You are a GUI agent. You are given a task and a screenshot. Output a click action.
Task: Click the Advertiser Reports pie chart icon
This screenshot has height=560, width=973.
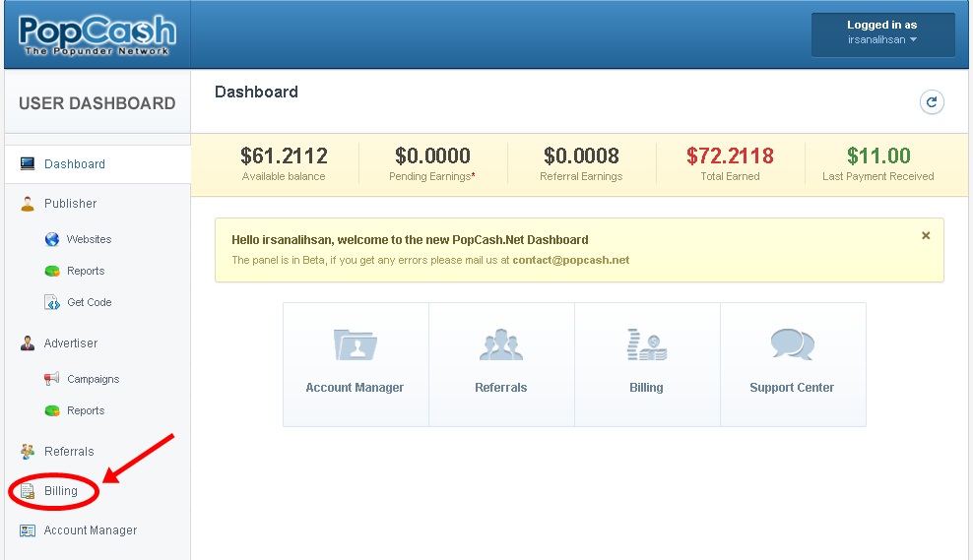coord(52,410)
